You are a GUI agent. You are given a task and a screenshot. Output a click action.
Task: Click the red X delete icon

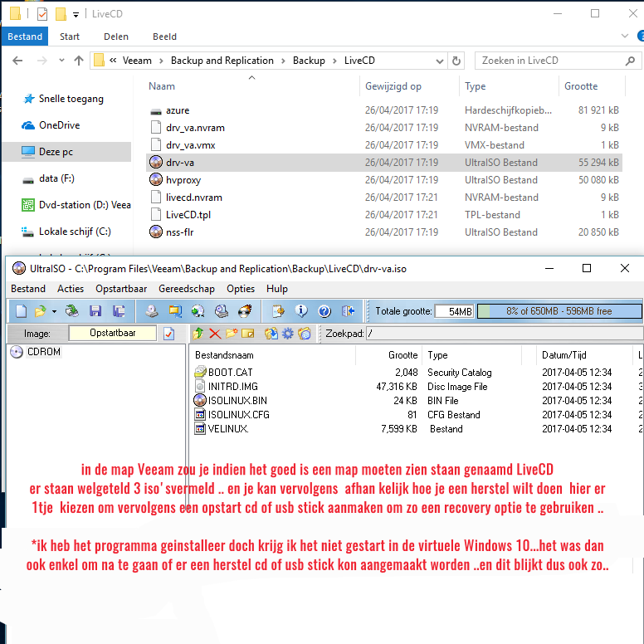pyautogui.click(x=214, y=334)
